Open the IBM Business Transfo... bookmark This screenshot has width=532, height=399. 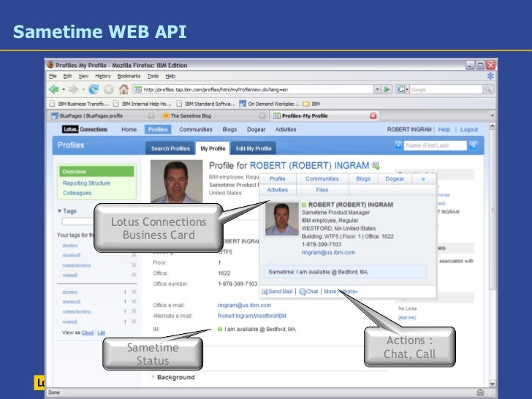click(80, 104)
